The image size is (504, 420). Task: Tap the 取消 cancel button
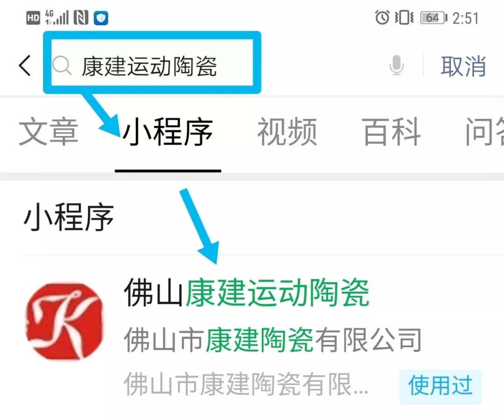click(463, 66)
